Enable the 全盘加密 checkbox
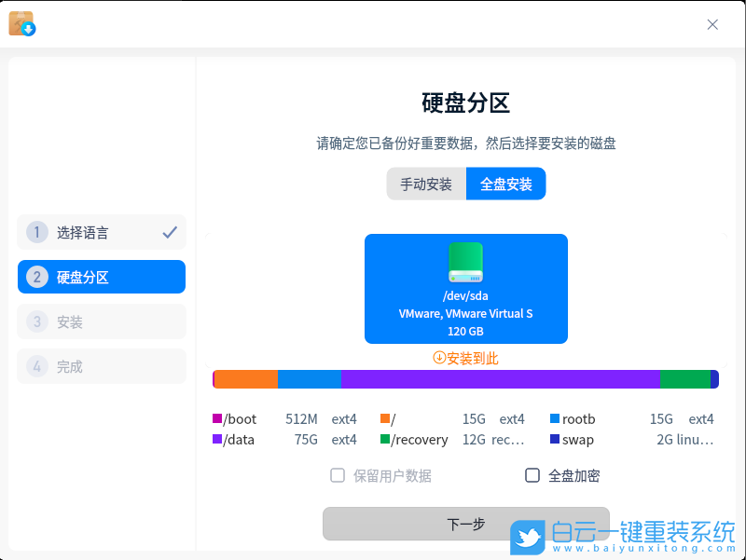Image resolution: width=746 pixels, height=560 pixels. [532, 475]
